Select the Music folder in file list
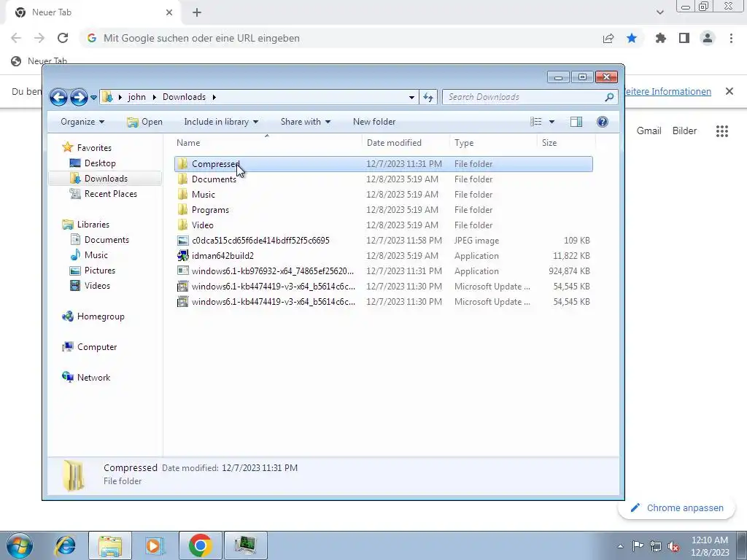Screen dimensions: 747x560 click(x=384, y=194)
